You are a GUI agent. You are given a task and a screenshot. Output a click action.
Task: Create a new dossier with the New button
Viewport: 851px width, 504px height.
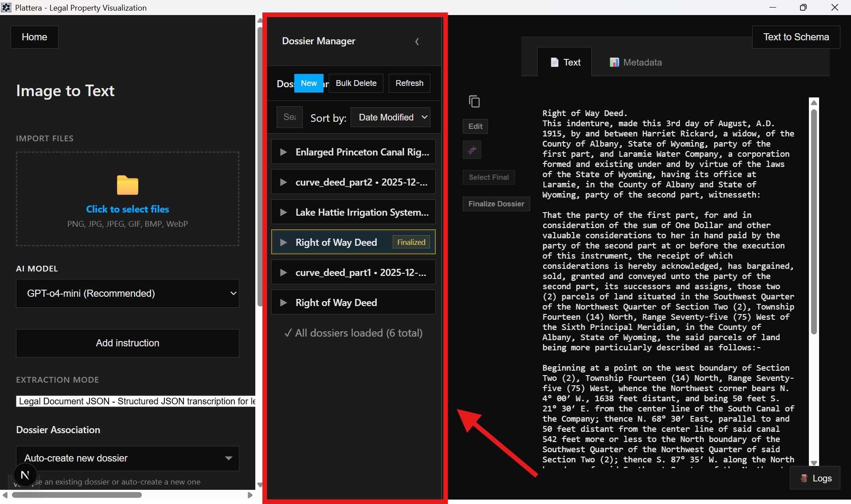click(x=308, y=83)
